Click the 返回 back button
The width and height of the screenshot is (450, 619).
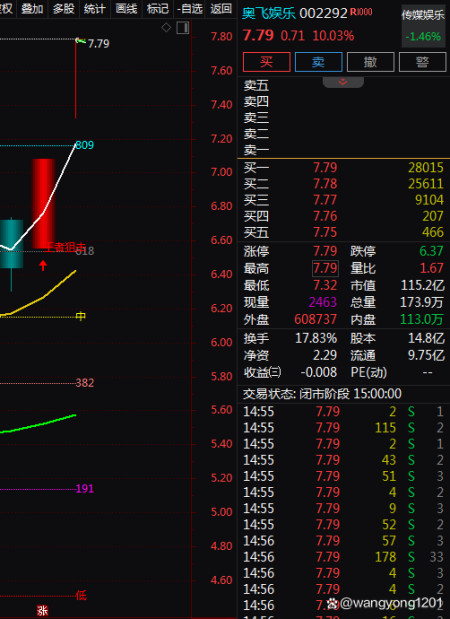(x=221, y=8)
